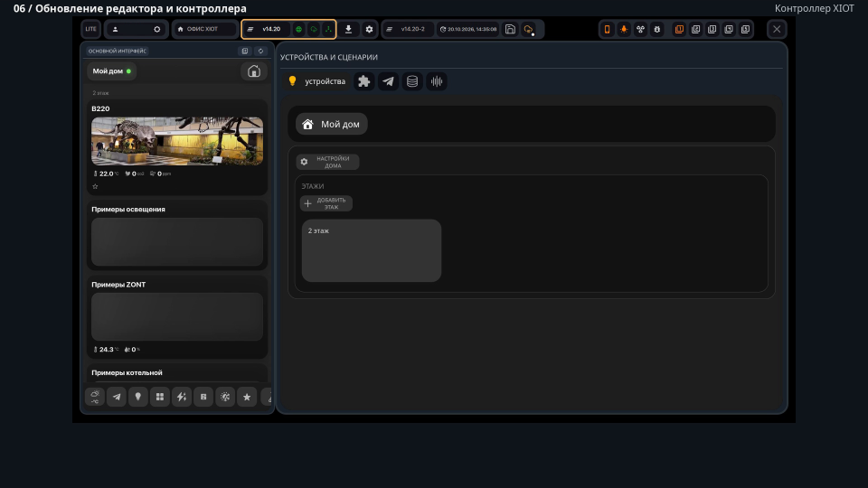Click the paper plane icon in the bottom bar

(117, 397)
